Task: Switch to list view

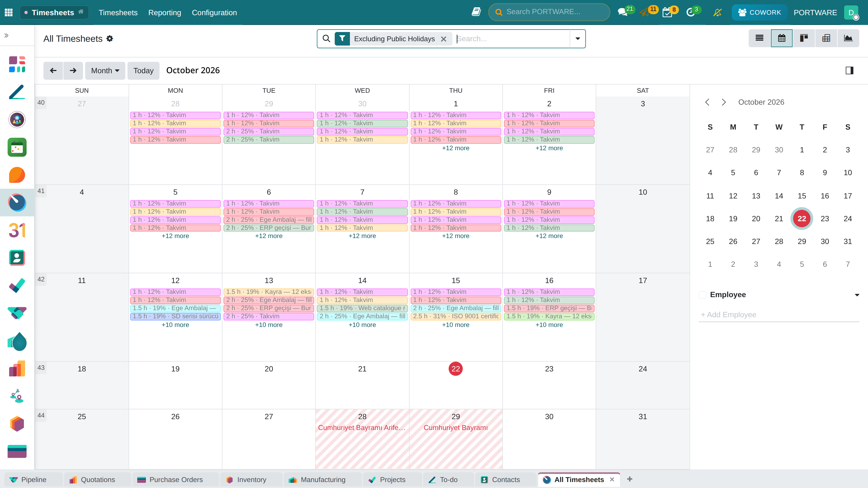Action: tap(759, 38)
